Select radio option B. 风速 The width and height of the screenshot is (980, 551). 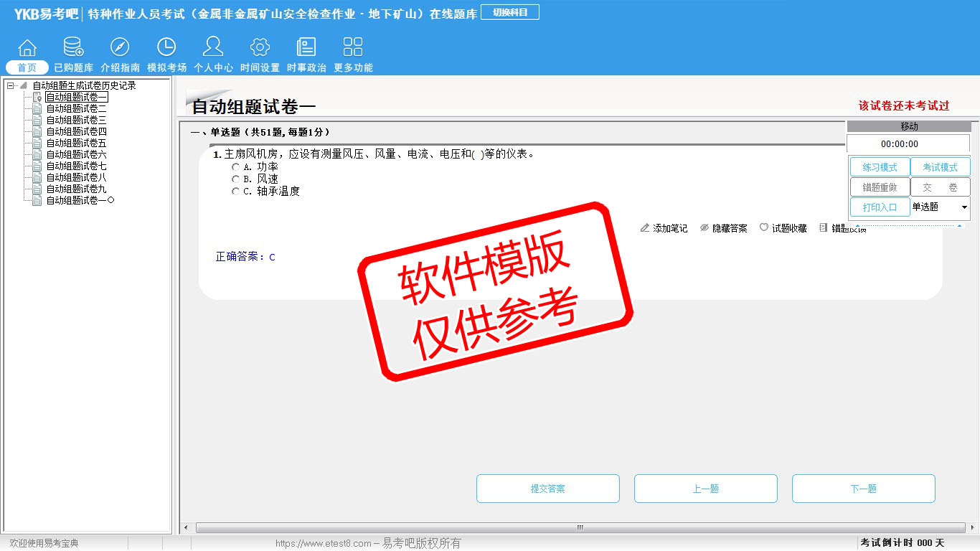click(x=235, y=179)
